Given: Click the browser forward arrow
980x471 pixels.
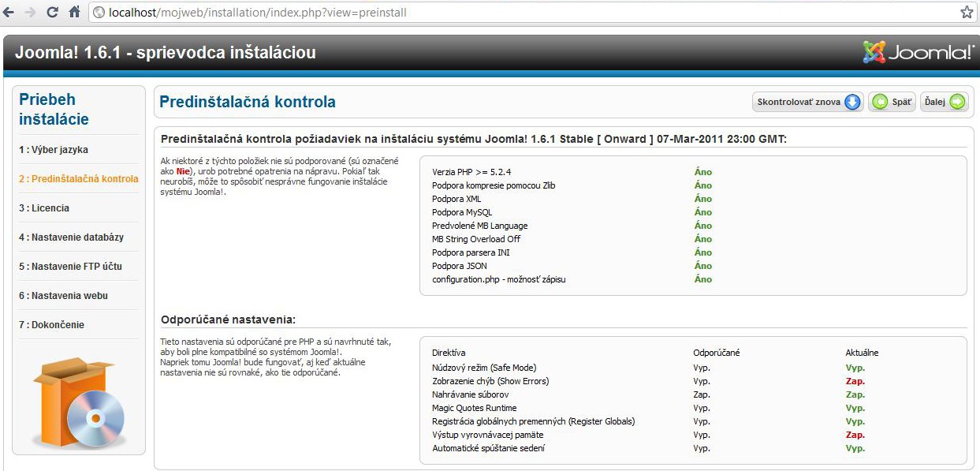Looking at the screenshot, I should click(31, 13).
